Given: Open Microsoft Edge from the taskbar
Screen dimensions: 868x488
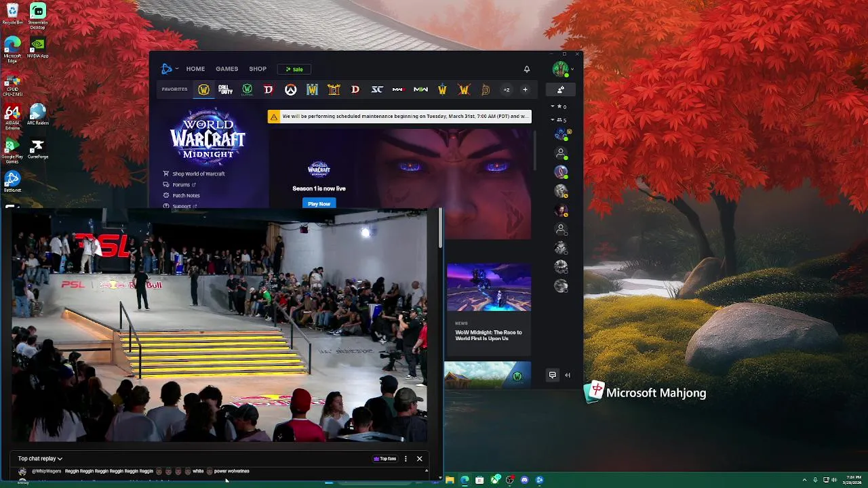Looking at the screenshot, I should pyautogui.click(x=465, y=480).
